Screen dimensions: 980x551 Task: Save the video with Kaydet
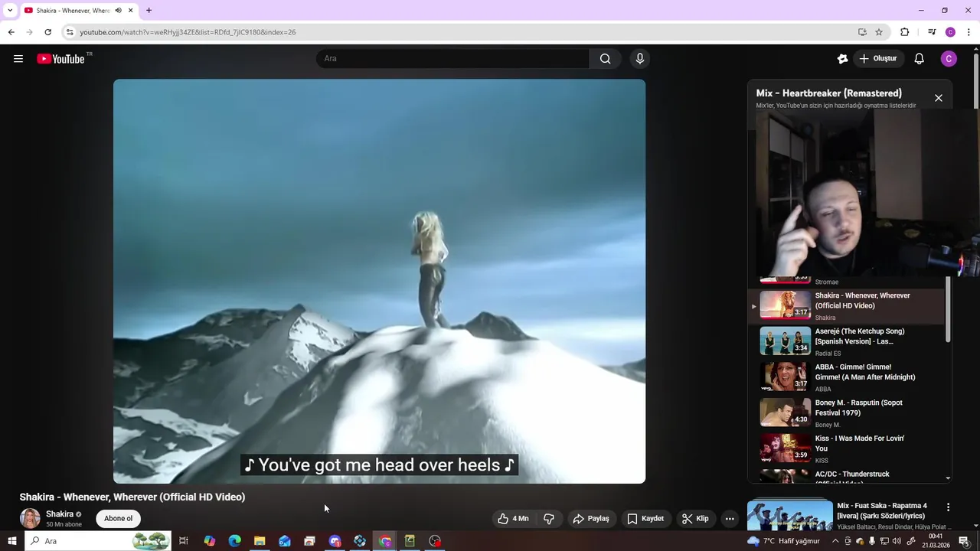click(645, 519)
